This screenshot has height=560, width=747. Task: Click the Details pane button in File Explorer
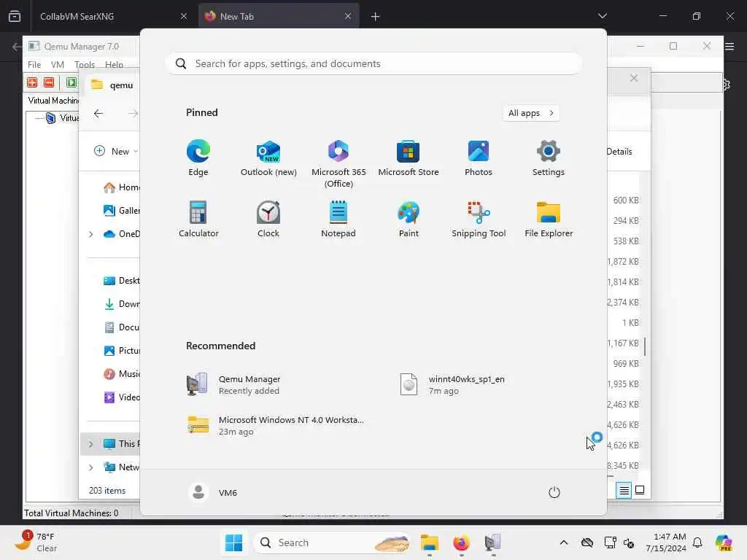coord(620,152)
